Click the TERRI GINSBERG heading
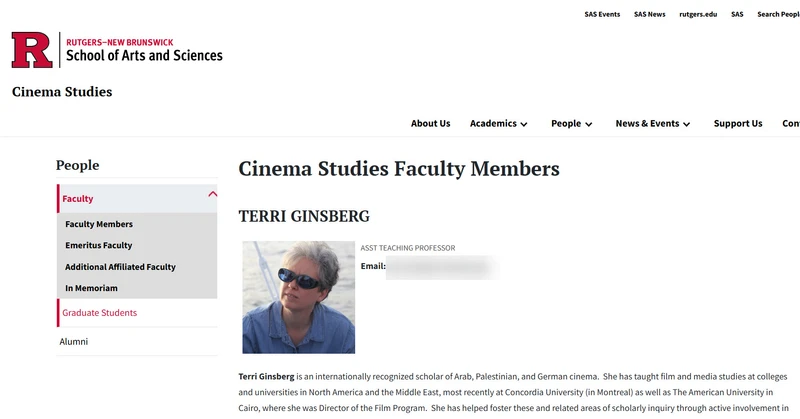Image resolution: width=800 pixels, height=419 pixels. [x=304, y=216]
